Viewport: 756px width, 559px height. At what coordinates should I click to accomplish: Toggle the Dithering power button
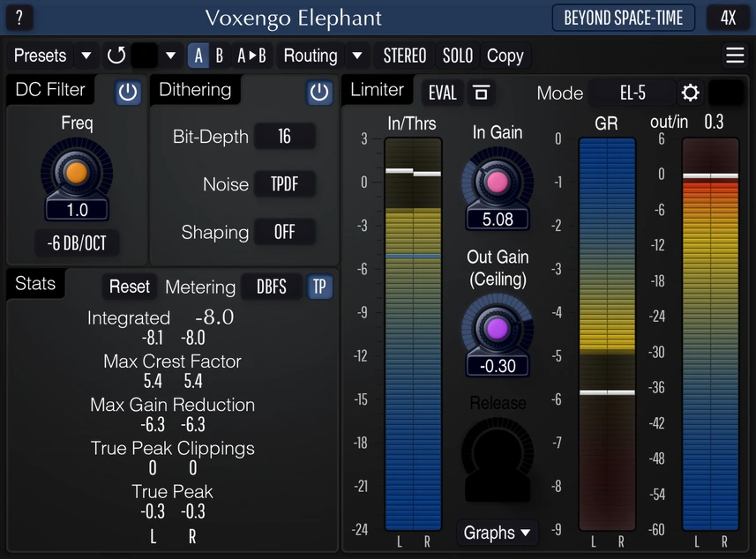coord(319,92)
